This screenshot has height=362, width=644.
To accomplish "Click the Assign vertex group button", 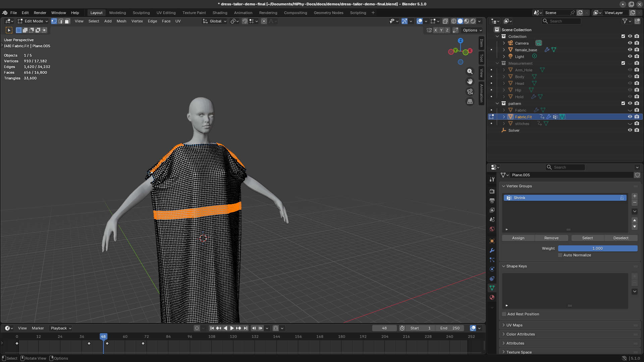I will coord(518,238).
